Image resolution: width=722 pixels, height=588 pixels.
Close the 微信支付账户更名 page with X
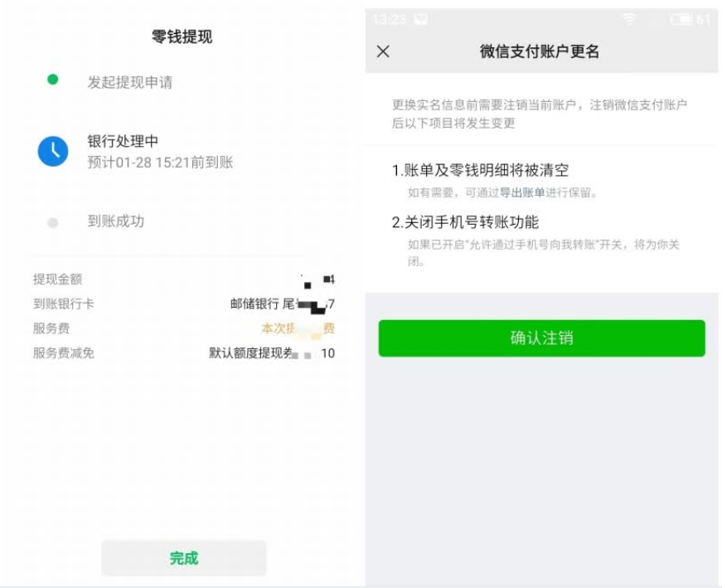(x=383, y=51)
